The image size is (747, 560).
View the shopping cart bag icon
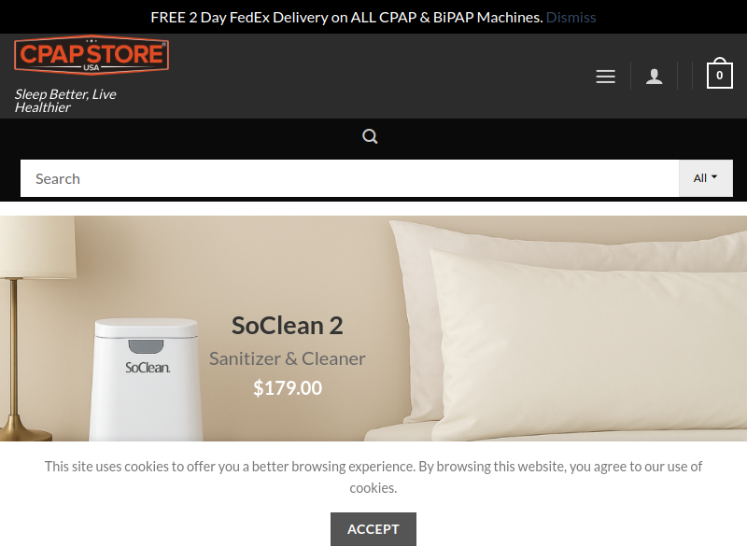719,73
